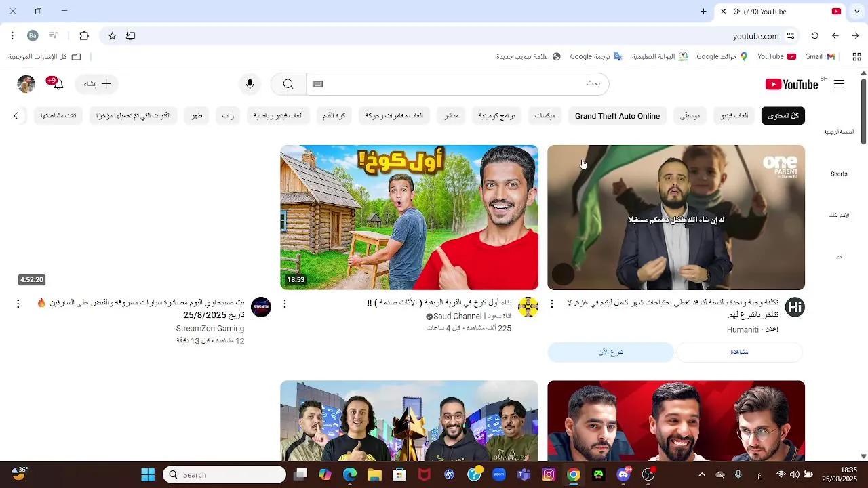Image resolution: width=868 pixels, height=488 pixels.
Task: Open the كل الإشارات المرجعية bookmarks folder
Action: coord(45,56)
